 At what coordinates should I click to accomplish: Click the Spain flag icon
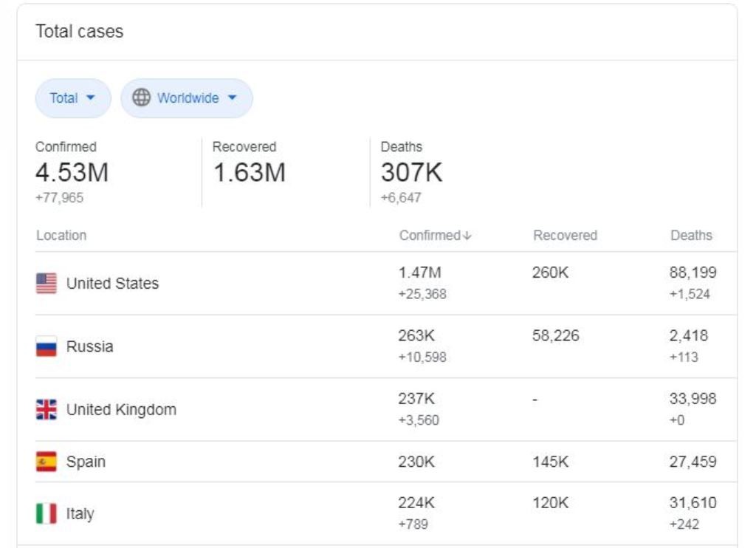pos(47,462)
